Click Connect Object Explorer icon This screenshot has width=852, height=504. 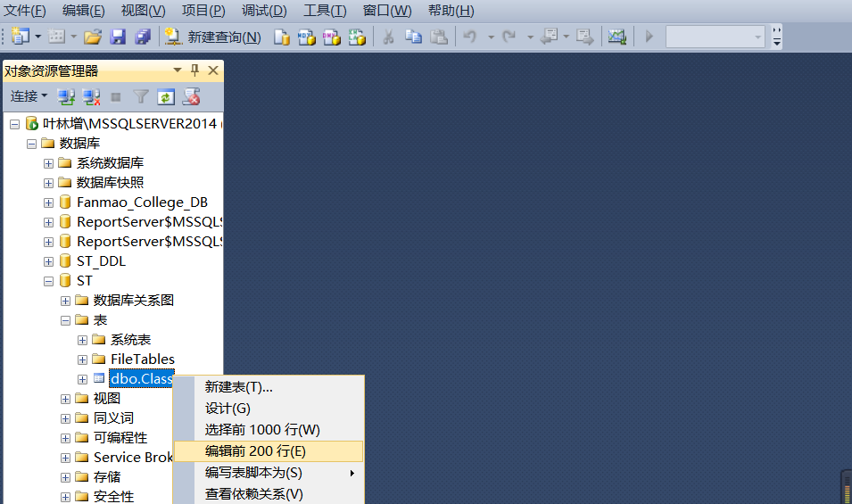(66, 97)
